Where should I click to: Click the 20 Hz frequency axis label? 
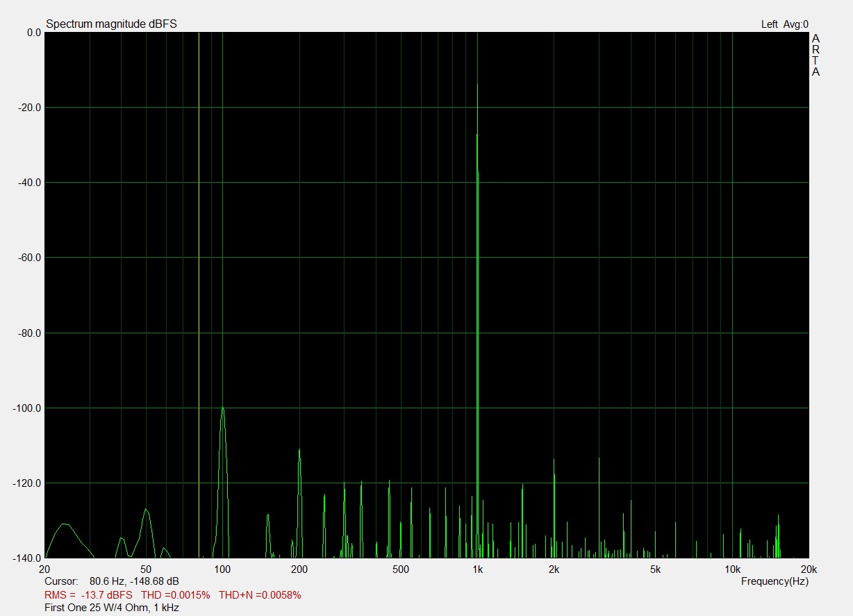46,569
